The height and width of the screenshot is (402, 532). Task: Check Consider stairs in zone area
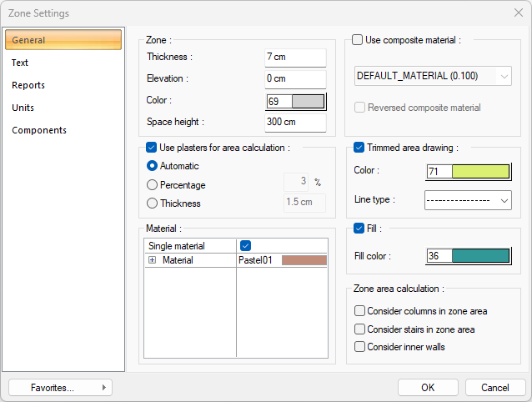359,329
